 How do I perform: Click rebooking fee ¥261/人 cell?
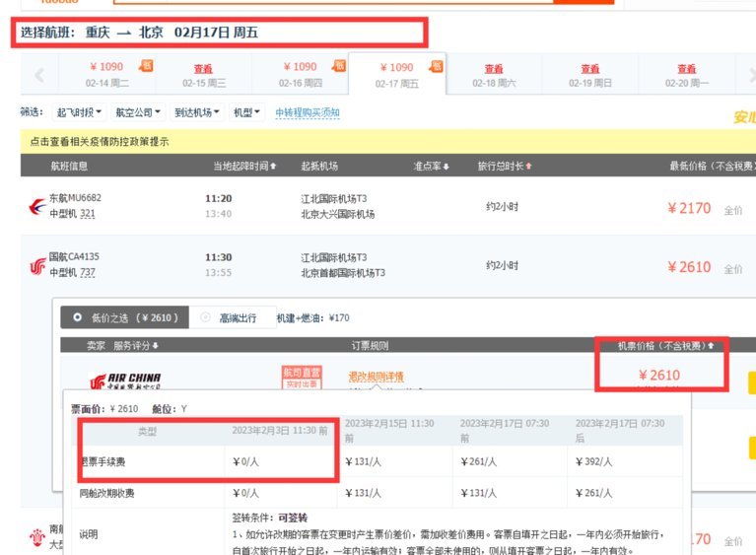coord(593,493)
